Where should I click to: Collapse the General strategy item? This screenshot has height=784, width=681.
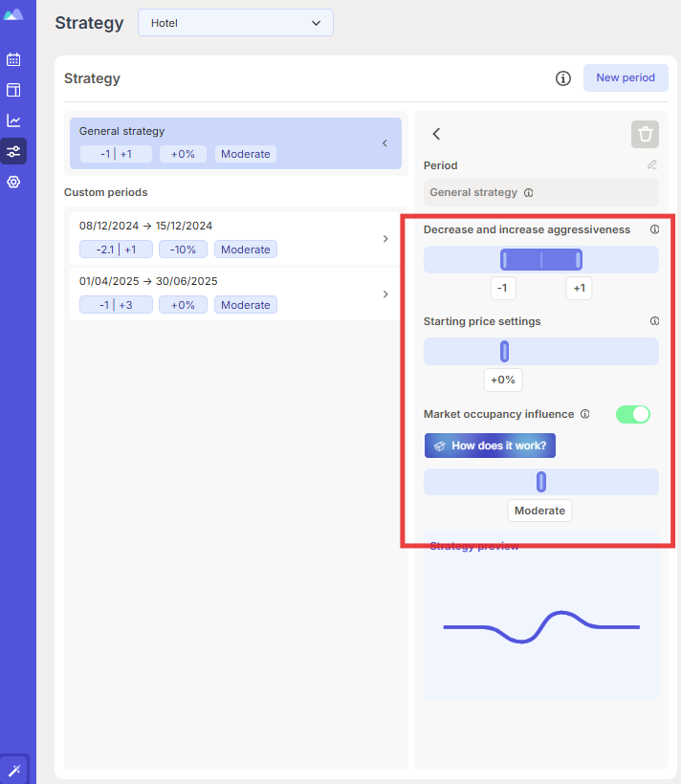click(x=384, y=143)
